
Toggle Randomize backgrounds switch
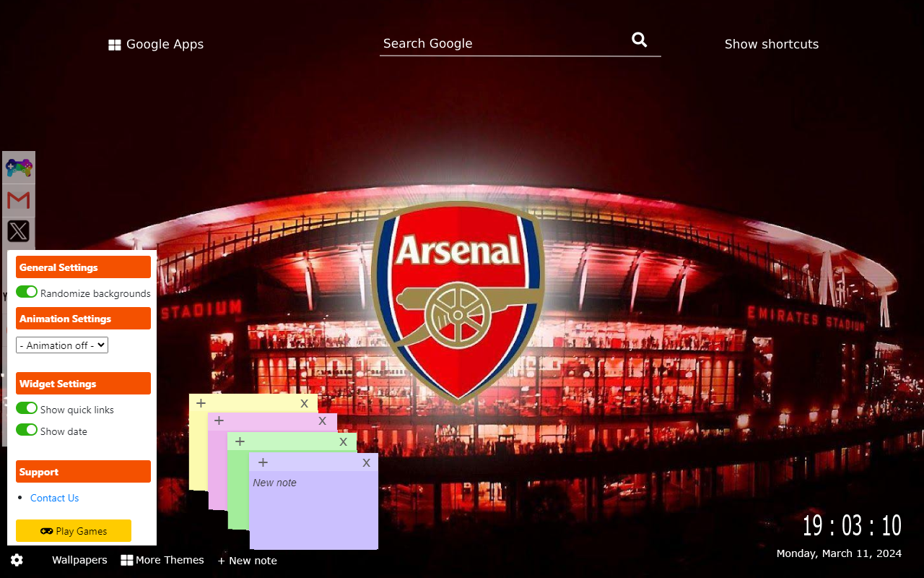(27, 292)
